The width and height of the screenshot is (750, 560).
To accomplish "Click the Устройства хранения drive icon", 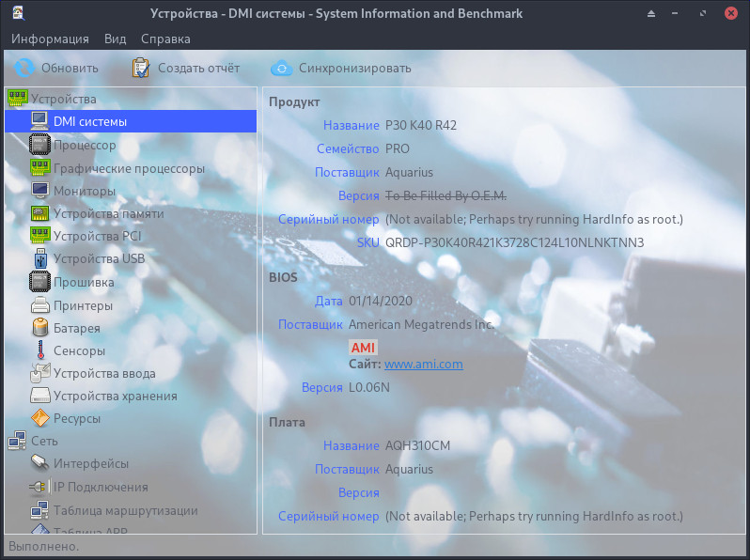I will click(40, 395).
